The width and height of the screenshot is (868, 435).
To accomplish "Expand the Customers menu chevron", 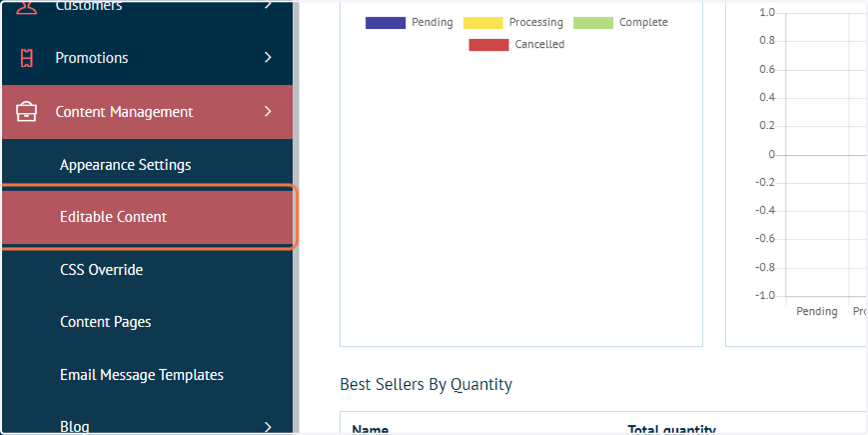I will (268, 5).
